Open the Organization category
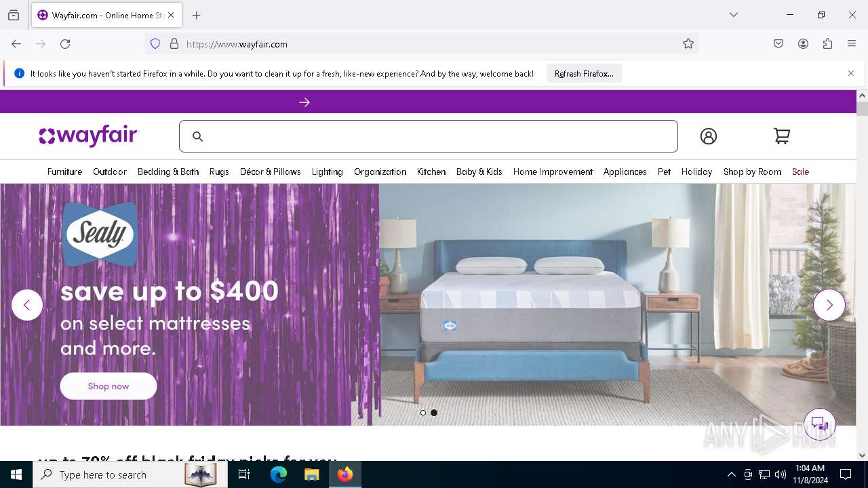The image size is (868, 488). point(380,171)
